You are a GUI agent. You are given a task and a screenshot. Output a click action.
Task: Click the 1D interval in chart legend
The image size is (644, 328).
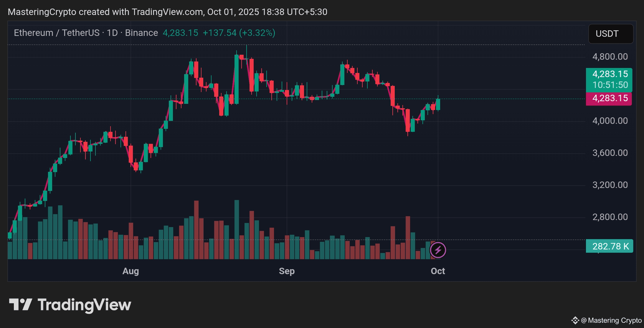pos(112,33)
